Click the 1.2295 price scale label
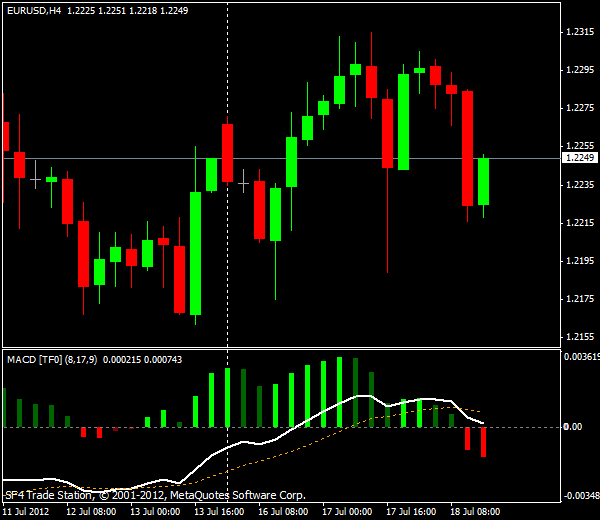600x520 pixels. coord(580,70)
